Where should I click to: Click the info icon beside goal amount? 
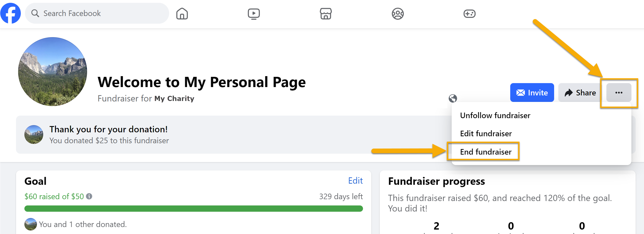(89, 196)
